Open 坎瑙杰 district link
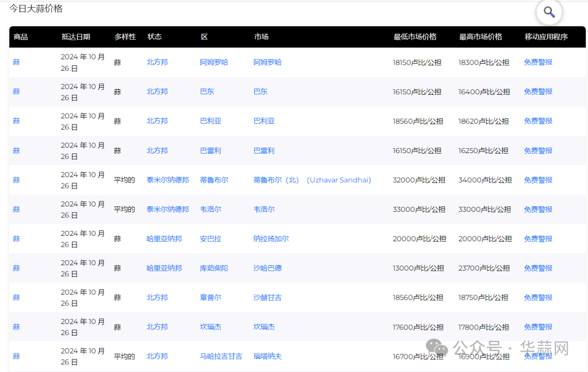 click(210, 327)
